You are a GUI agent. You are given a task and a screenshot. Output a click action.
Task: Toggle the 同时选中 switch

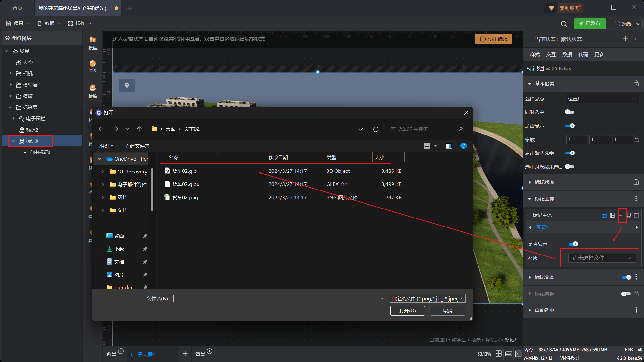pyautogui.click(x=570, y=112)
